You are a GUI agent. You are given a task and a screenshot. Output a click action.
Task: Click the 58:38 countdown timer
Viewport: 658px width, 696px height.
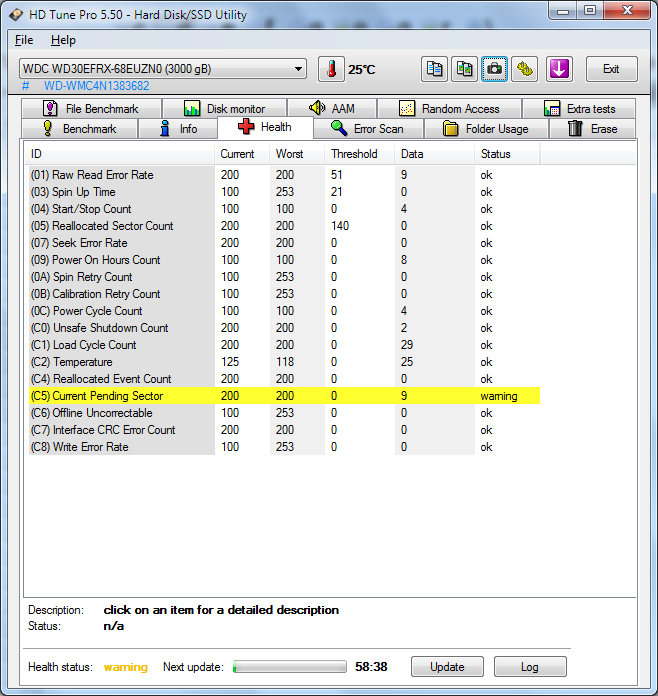371,667
